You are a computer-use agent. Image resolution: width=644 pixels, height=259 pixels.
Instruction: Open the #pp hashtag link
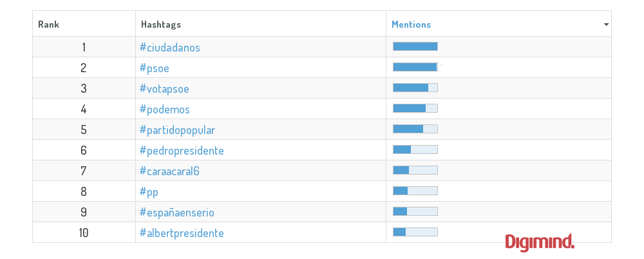point(149,191)
